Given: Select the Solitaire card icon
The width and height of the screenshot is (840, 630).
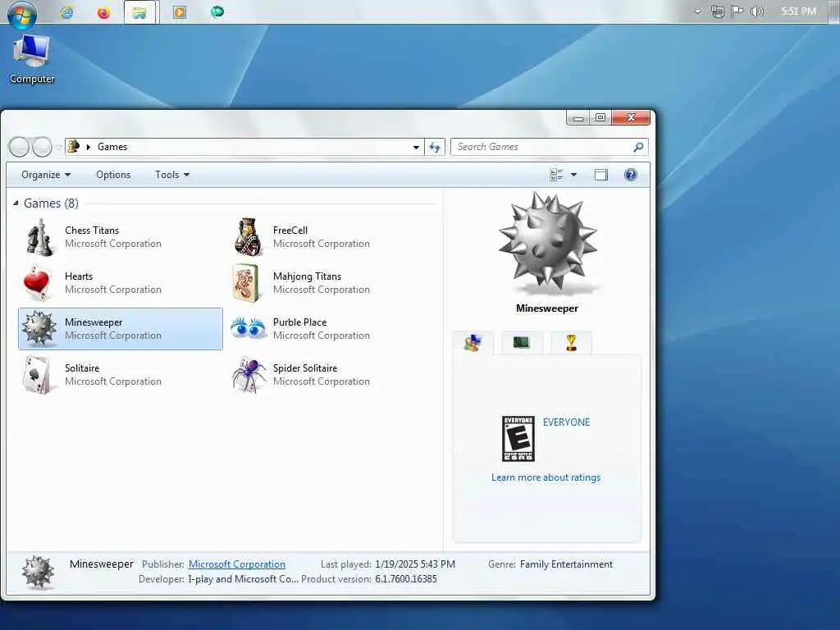Looking at the screenshot, I should coord(38,374).
